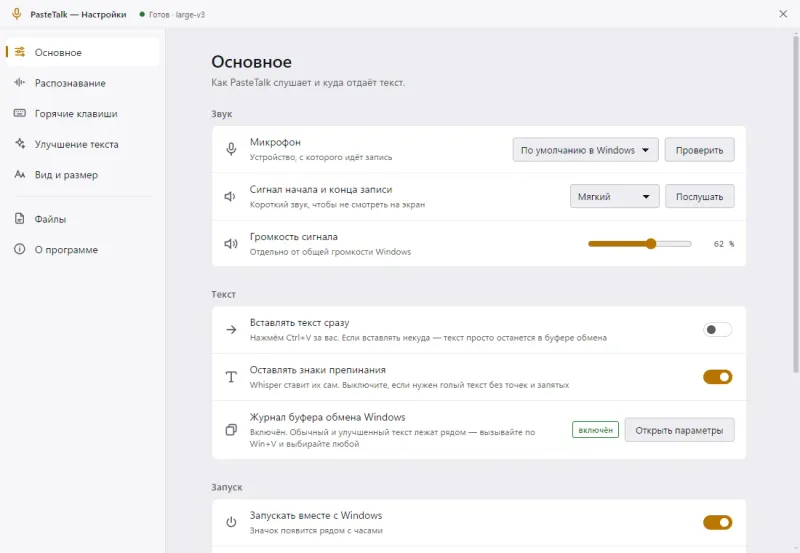Open Вид и размер settings
The width and height of the screenshot is (800, 553).
tap(83, 174)
